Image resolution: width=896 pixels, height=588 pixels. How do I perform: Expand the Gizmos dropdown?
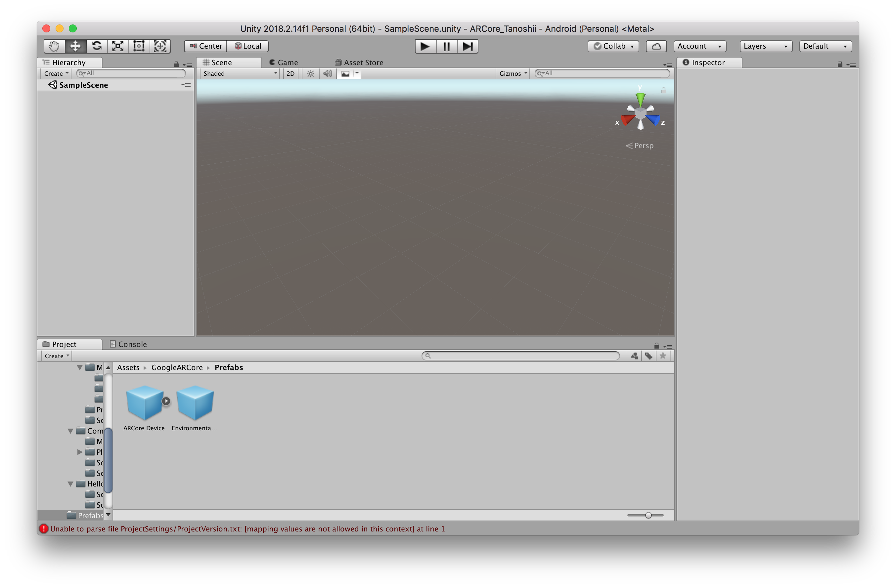tap(513, 74)
